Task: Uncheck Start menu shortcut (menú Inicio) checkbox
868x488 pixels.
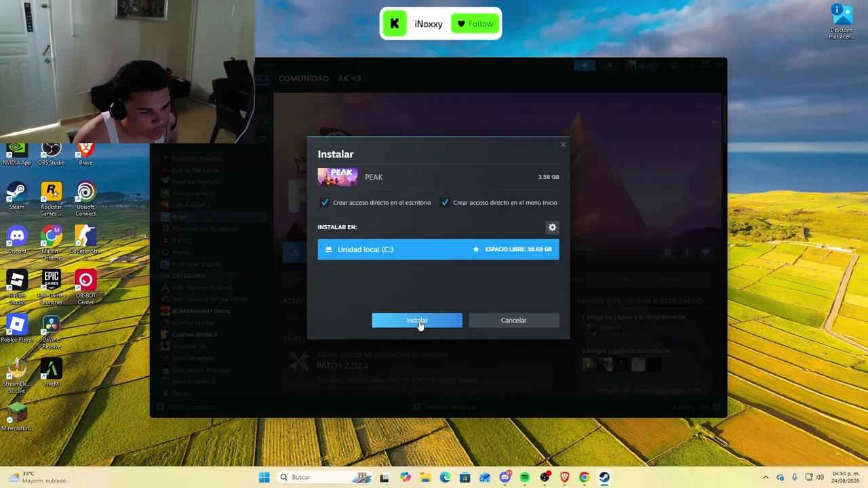Action: (445, 203)
